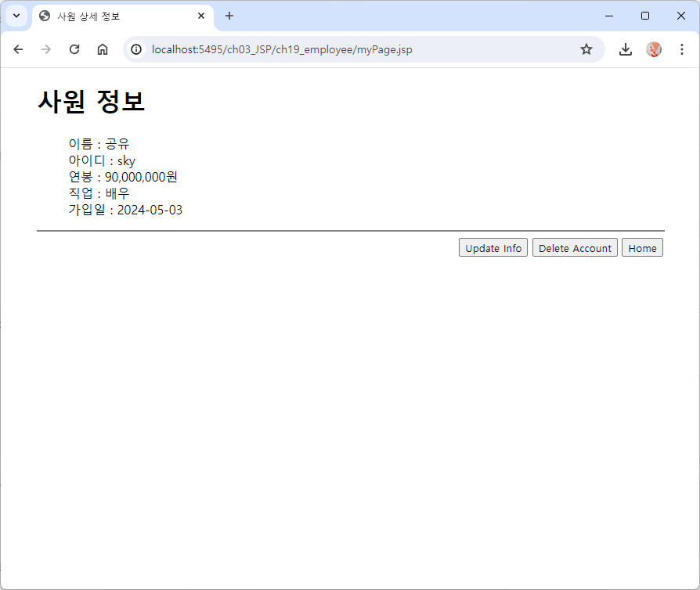Viewport: 700px width, 590px height.
Task: Maximize the browser window
Action: point(645,16)
